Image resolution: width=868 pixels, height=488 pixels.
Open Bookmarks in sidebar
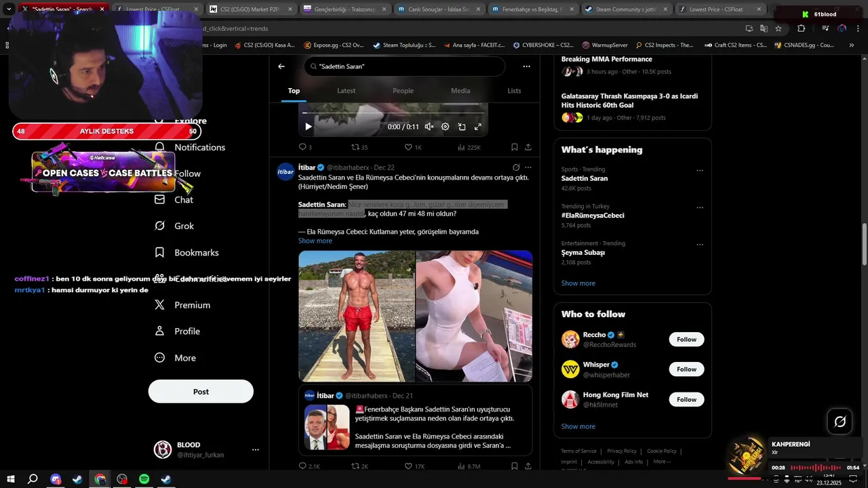(x=187, y=252)
